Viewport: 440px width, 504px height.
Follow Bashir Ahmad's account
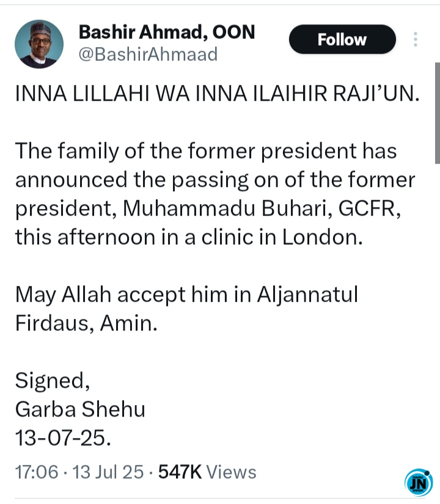[342, 39]
